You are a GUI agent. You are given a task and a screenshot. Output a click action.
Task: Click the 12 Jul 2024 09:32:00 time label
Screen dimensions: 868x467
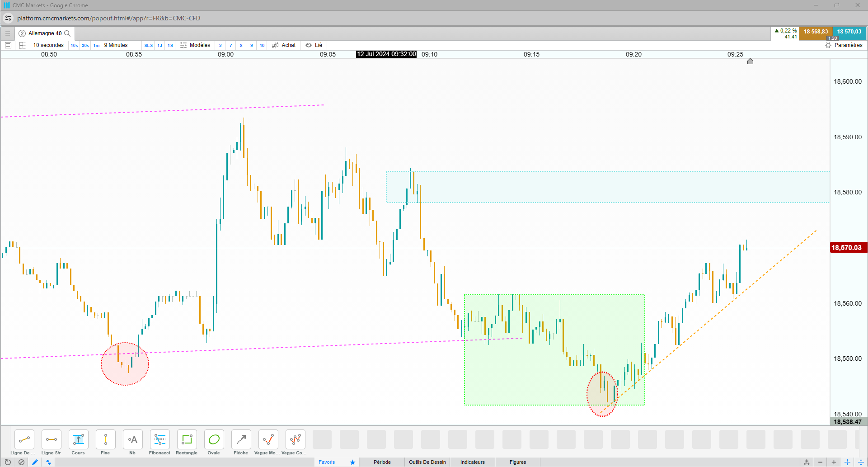pyautogui.click(x=386, y=54)
